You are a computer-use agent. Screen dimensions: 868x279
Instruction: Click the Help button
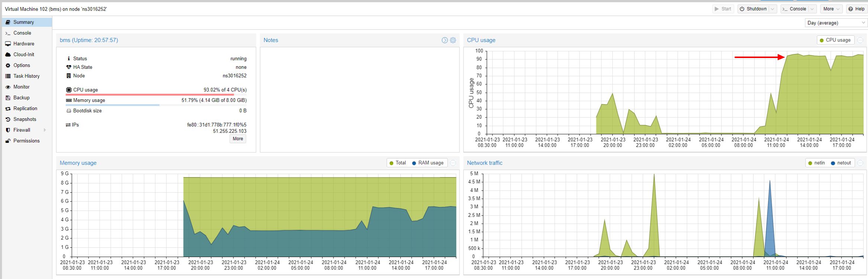click(x=856, y=9)
